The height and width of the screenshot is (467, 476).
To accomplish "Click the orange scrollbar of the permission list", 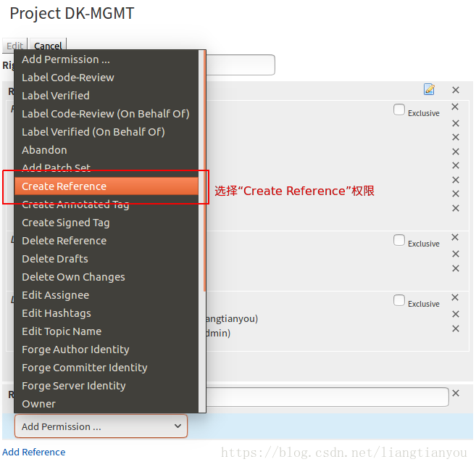I will [204, 170].
